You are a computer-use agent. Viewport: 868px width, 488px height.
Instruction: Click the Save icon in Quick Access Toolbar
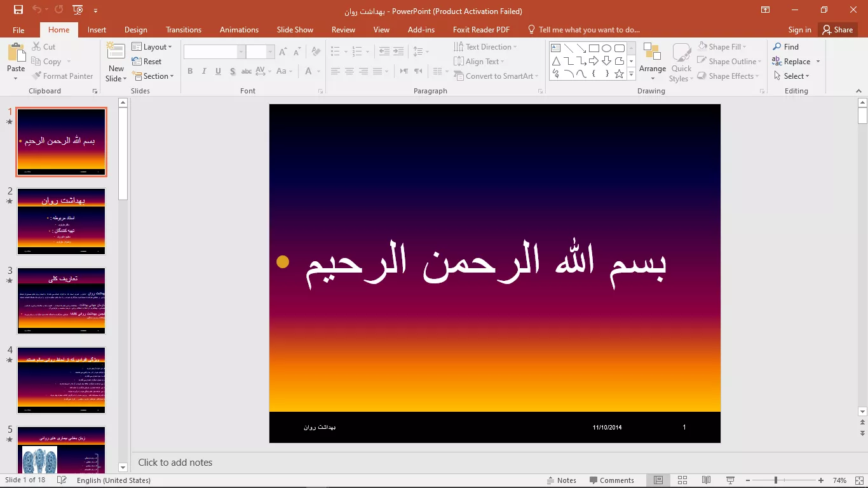18,10
